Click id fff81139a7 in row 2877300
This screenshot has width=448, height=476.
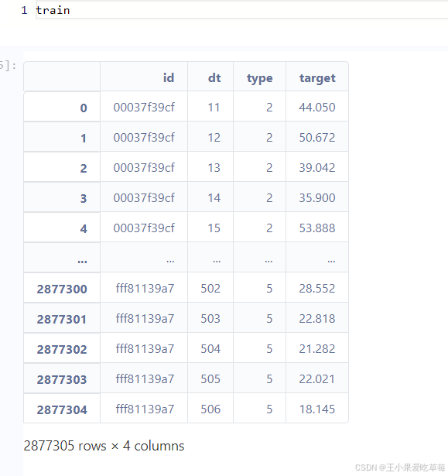(145, 289)
